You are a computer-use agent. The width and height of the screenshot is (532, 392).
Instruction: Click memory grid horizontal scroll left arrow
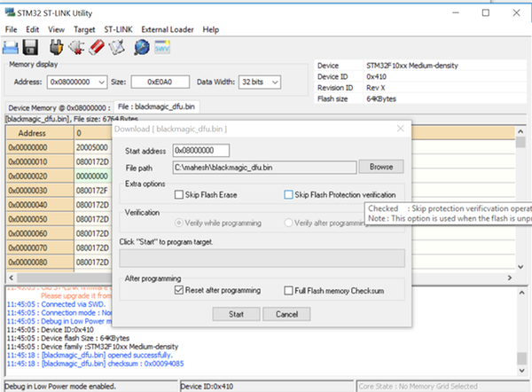pos(12,278)
